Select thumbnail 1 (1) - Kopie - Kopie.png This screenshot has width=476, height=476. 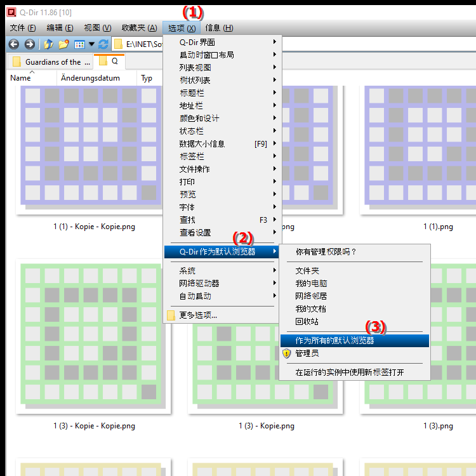pyautogui.click(x=90, y=150)
